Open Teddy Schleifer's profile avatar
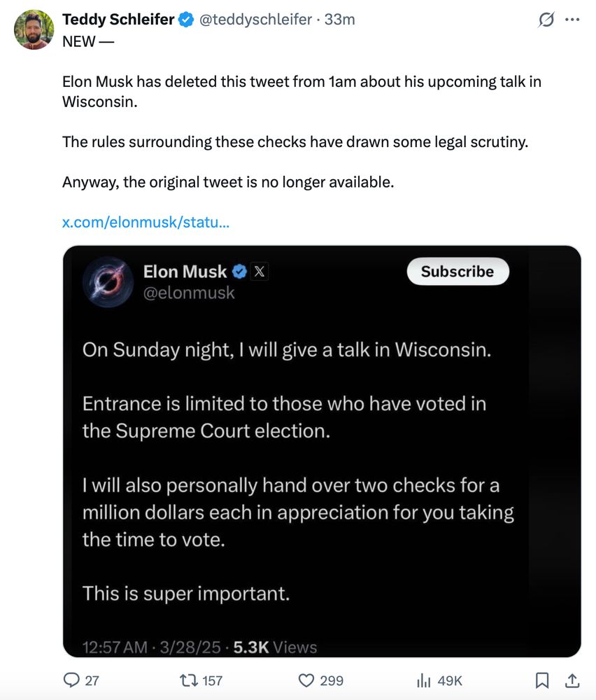This screenshot has width=596, height=700. click(x=34, y=29)
